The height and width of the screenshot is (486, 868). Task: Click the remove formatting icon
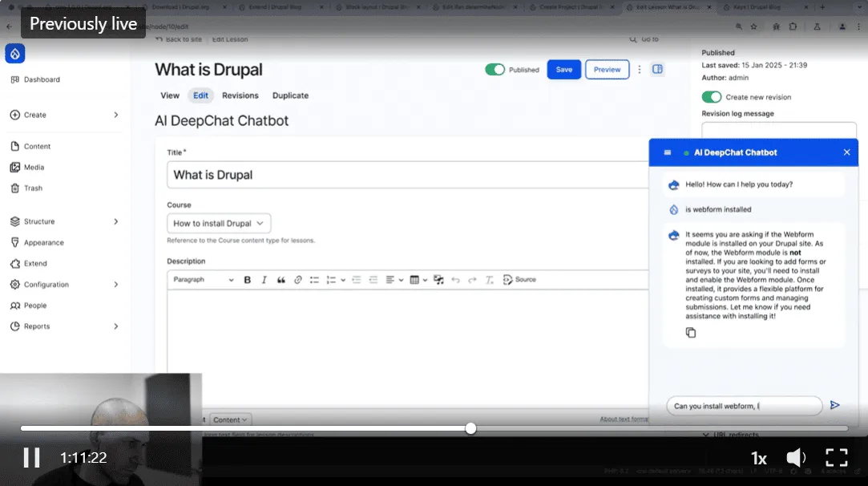(490, 280)
